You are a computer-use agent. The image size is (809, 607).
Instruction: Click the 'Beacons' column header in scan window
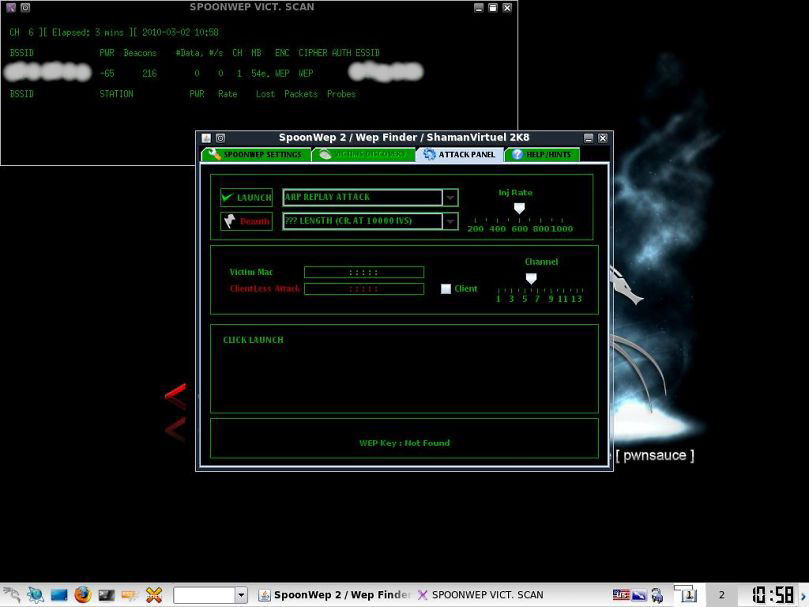[140, 53]
